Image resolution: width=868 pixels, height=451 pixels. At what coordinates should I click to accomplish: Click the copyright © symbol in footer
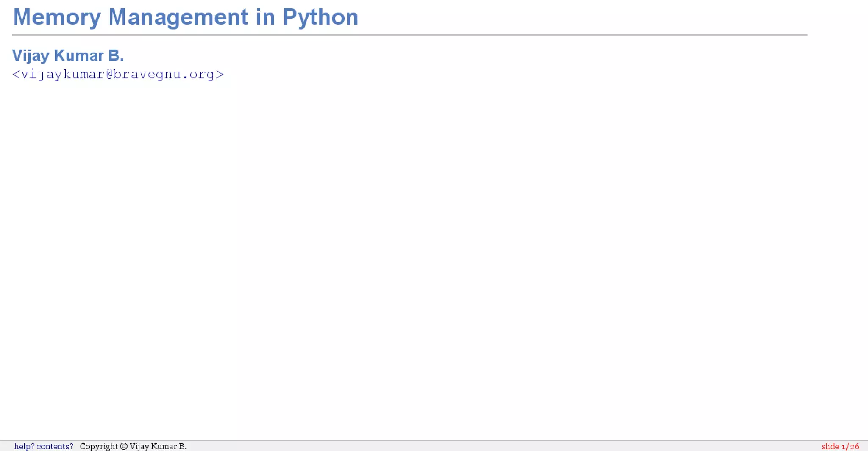click(x=124, y=446)
